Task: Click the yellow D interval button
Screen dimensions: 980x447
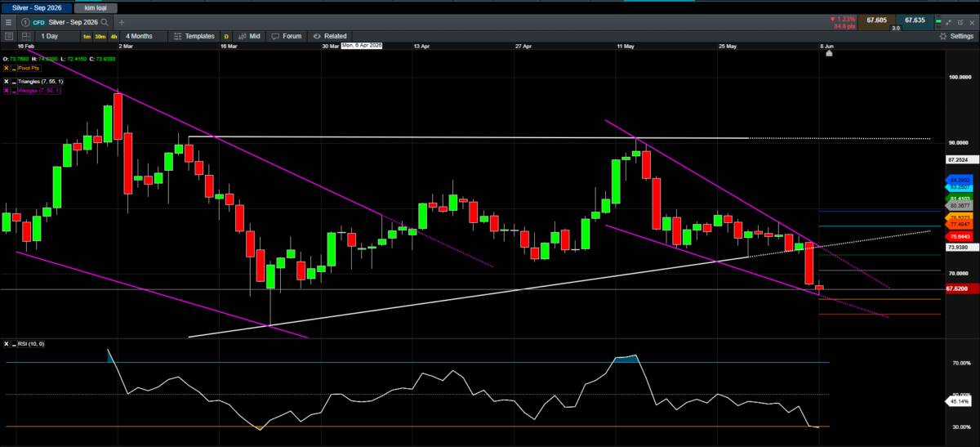Action: pos(226,37)
